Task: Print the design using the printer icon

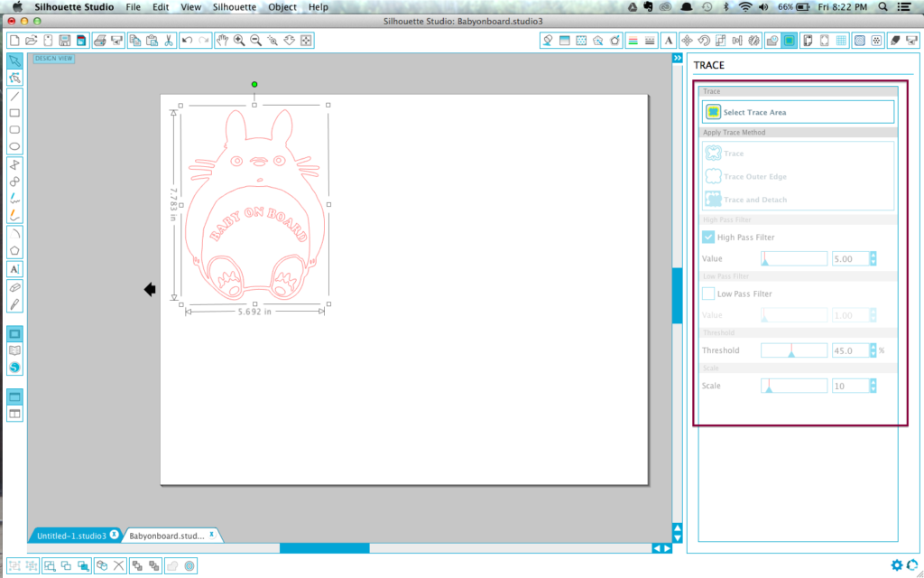Action: (100, 41)
